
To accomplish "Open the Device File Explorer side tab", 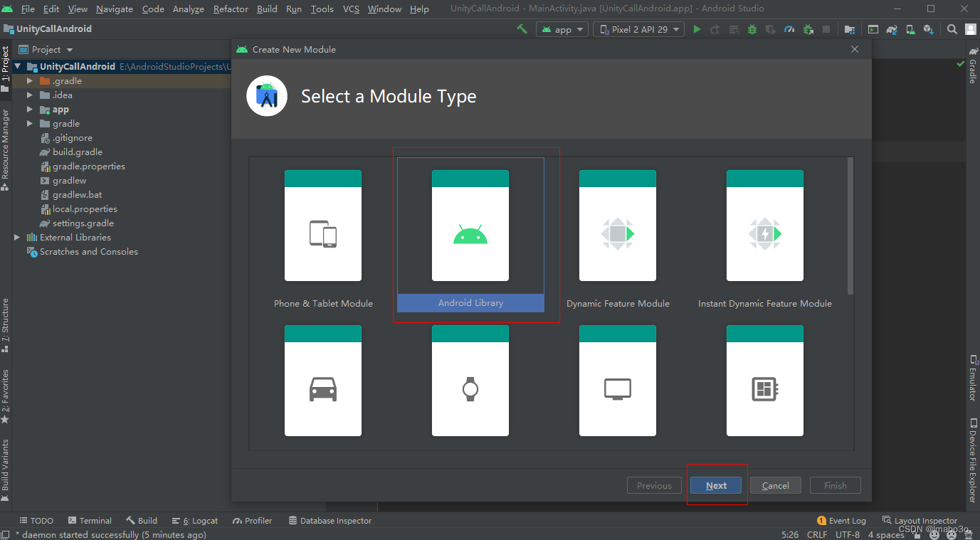I will coord(972,460).
